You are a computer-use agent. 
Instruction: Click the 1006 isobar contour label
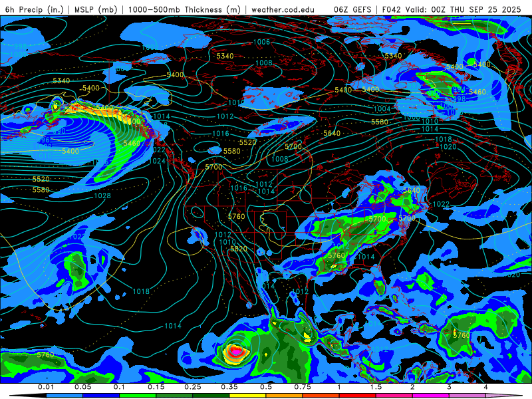click(x=261, y=42)
